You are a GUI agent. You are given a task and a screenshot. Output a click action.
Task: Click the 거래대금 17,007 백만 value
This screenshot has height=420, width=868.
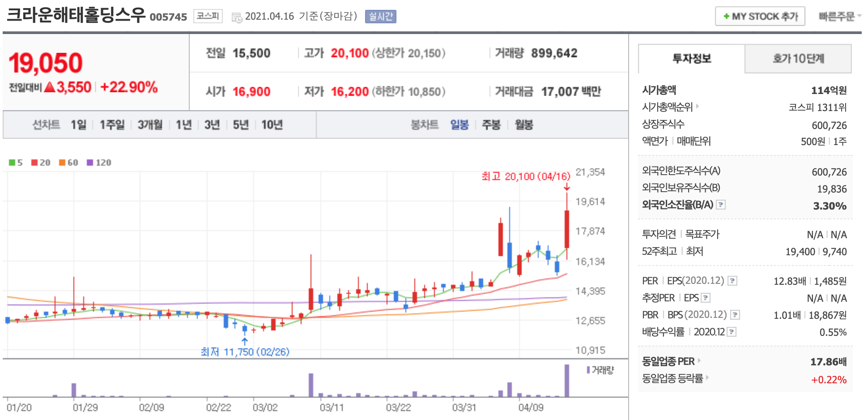point(571,92)
